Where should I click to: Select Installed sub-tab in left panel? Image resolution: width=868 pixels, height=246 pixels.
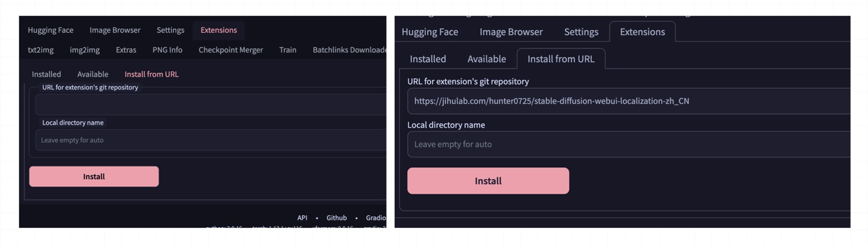tap(47, 74)
